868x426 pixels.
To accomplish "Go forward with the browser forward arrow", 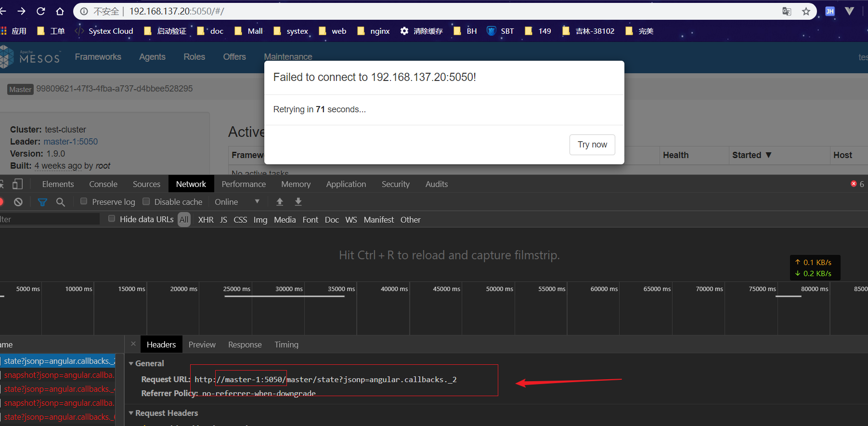I will [21, 11].
